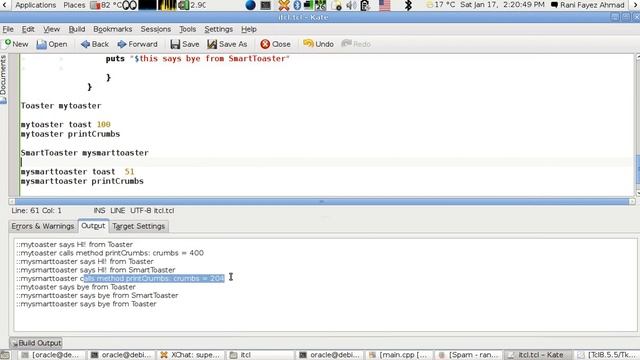The image size is (640, 360).
Task: Open the Settings menu
Action: click(x=218, y=29)
